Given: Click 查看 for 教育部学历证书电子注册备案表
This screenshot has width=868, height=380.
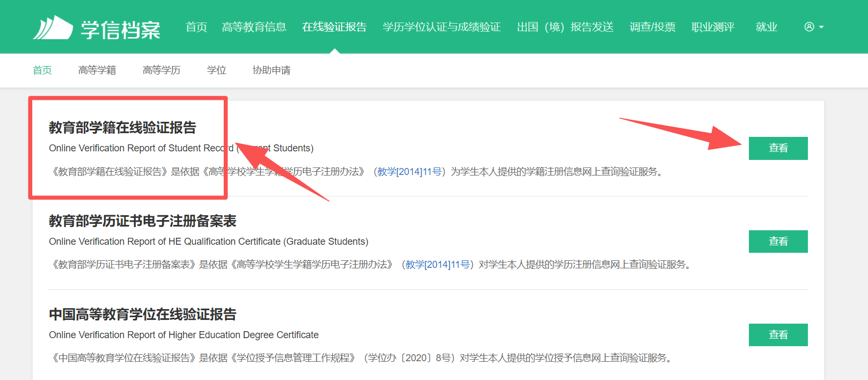Looking at the screenshot, I should pos(778,242).
